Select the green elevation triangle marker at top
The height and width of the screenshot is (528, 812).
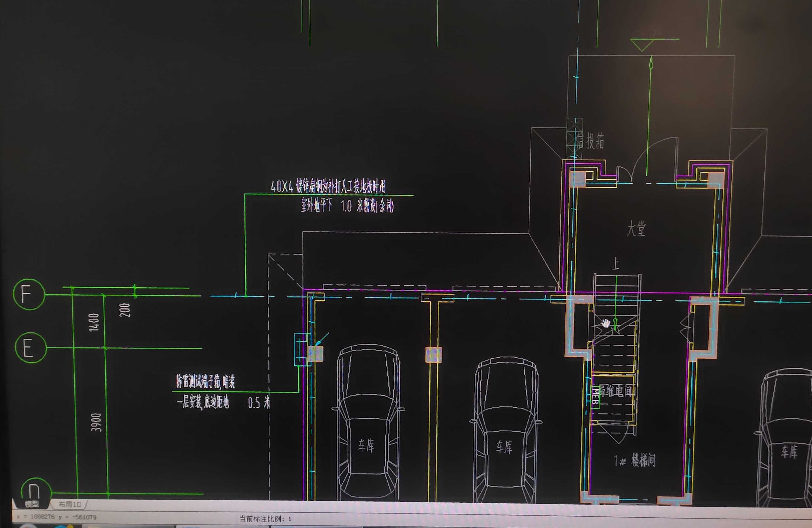642,45
